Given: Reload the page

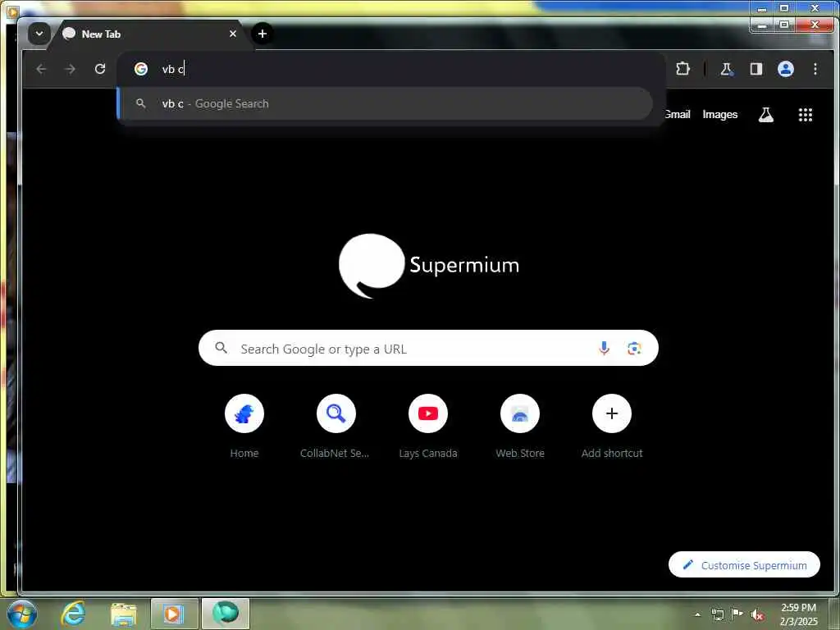Looking at the screenshot, I should tap(99, 69).
